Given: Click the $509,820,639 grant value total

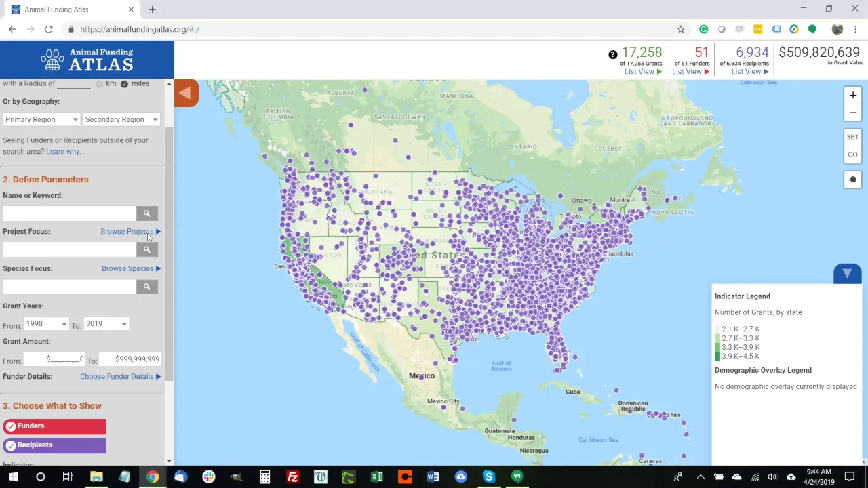Looking at the screenshot, I should (x=819, y=52).
